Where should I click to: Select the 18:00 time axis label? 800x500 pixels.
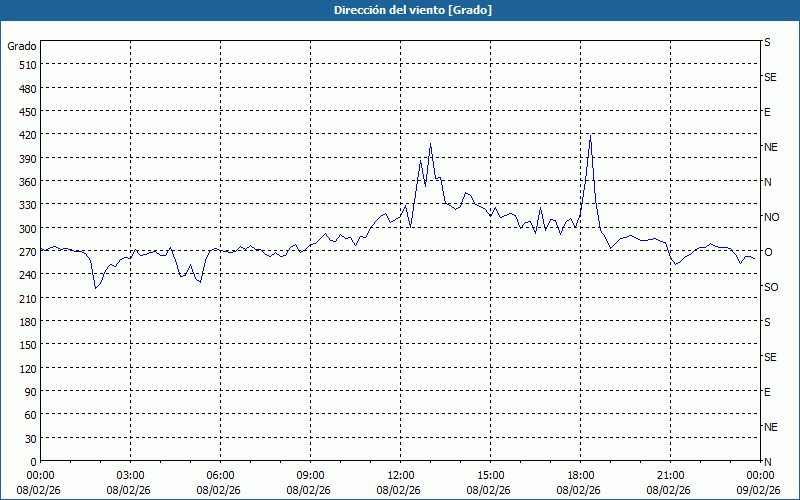tap(581, 475)
